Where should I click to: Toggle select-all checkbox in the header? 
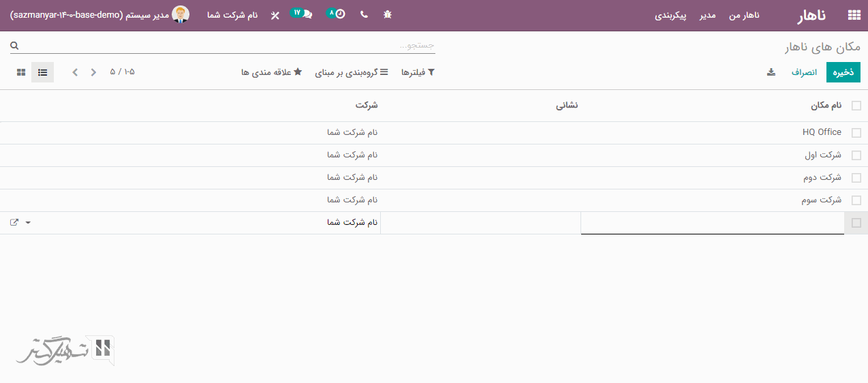point(856,106)
